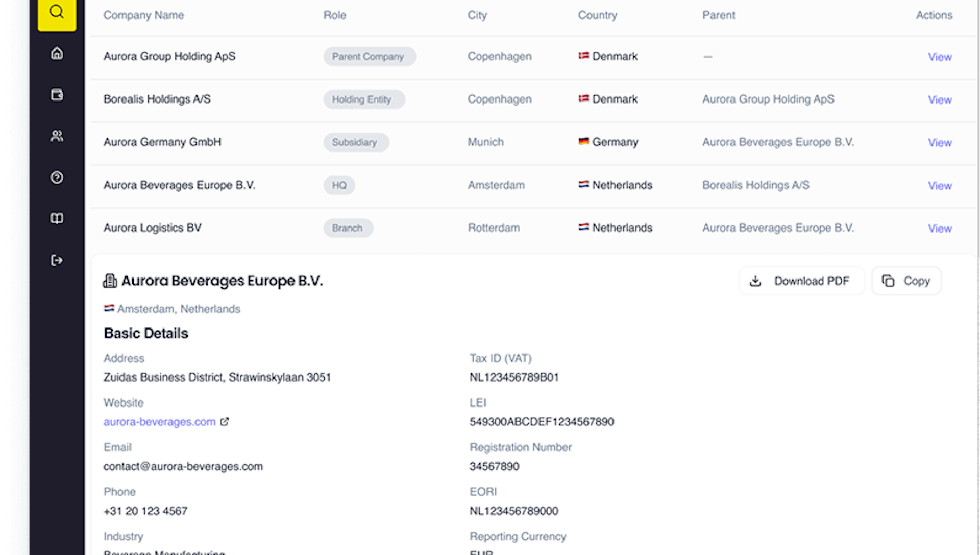Open the book documentation icon

pos(57,219)
